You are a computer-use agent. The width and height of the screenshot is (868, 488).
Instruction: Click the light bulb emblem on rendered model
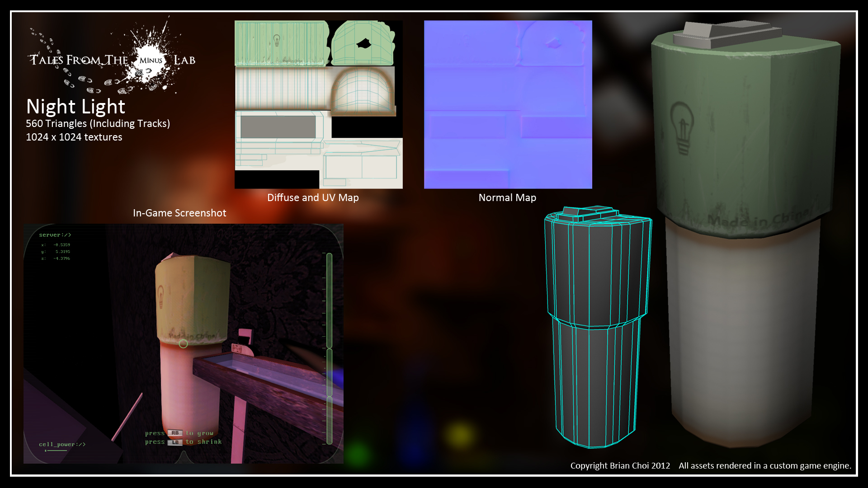pos(682,128)
